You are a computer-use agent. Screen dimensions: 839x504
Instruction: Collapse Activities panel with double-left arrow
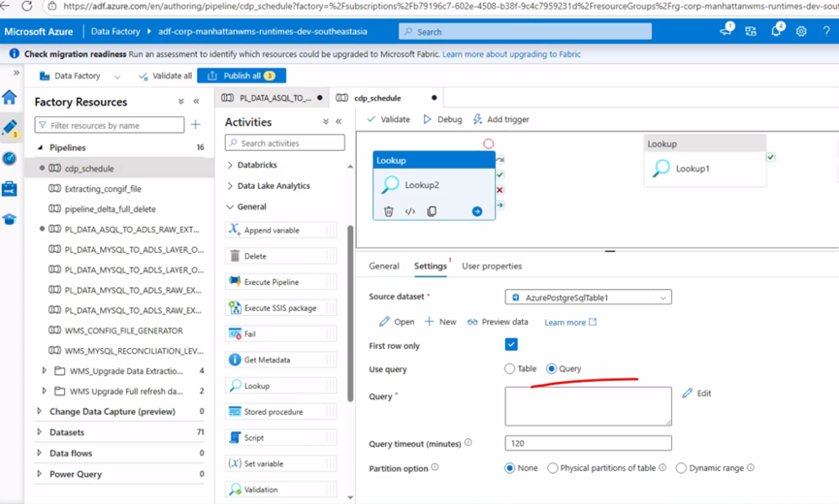pyautogui.click(x=339, y=121)
